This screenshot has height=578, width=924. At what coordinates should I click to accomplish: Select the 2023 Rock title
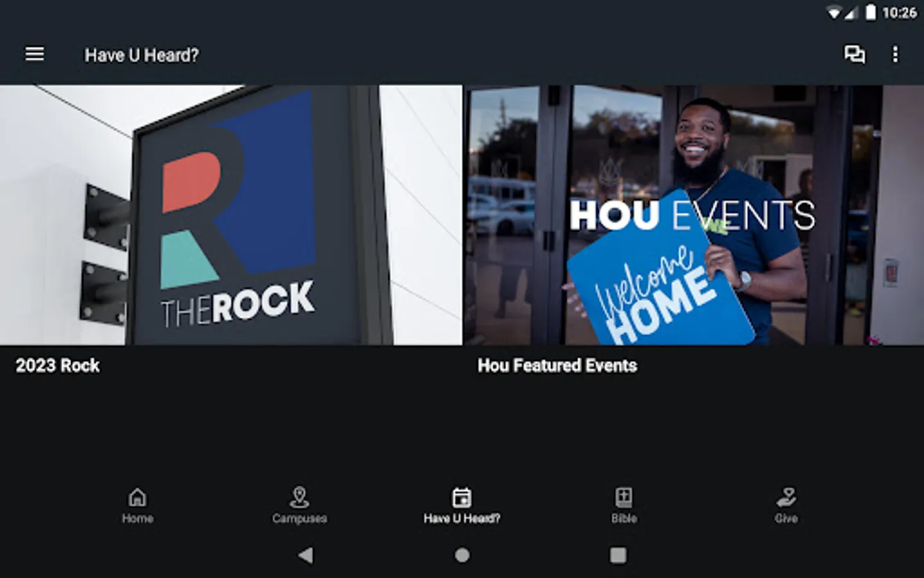click(58, 365)
